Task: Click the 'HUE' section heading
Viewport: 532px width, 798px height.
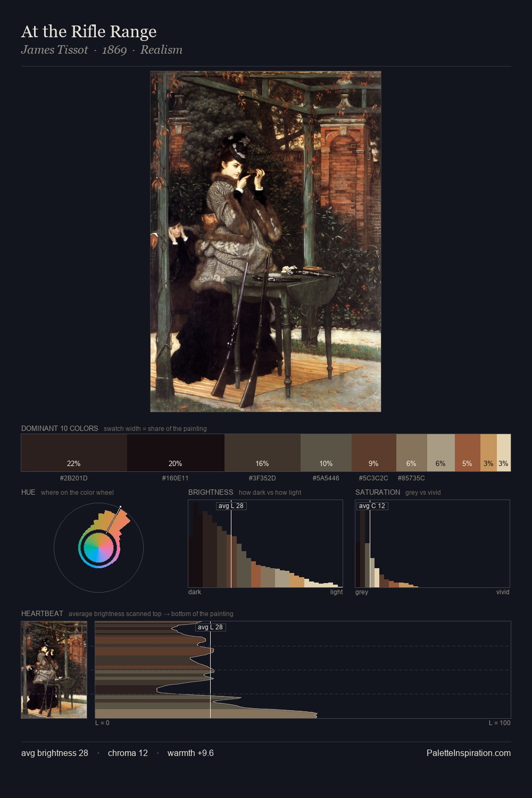Action: click(x=28, y=492)
